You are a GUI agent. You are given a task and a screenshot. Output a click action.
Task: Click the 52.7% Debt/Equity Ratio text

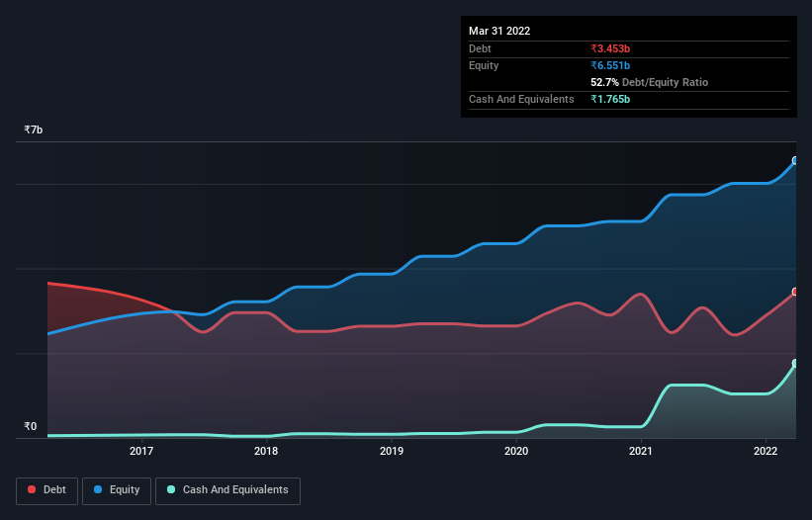pos(650,82)
